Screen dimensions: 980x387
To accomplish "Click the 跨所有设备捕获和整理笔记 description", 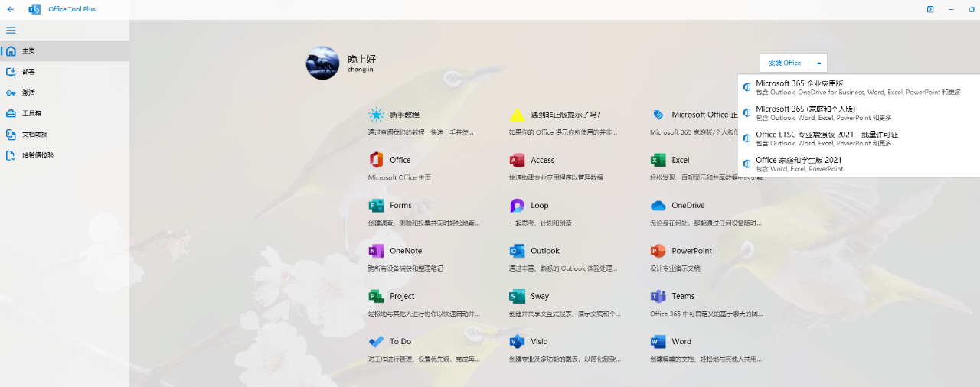I will point(406,268).
